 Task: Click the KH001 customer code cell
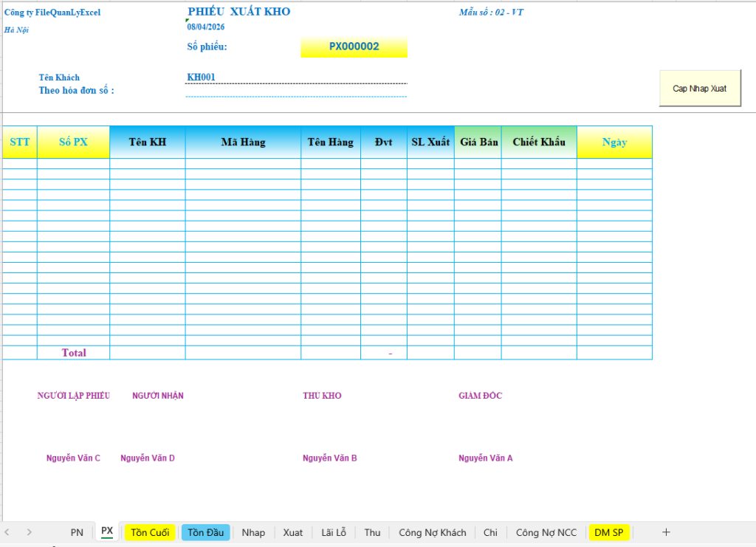coord(295,78)
